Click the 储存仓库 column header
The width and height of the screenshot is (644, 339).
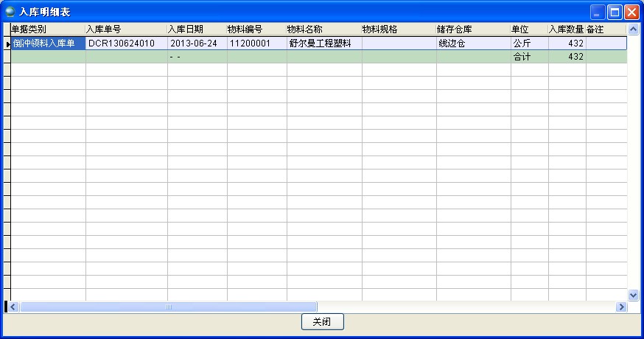[473, 29]
